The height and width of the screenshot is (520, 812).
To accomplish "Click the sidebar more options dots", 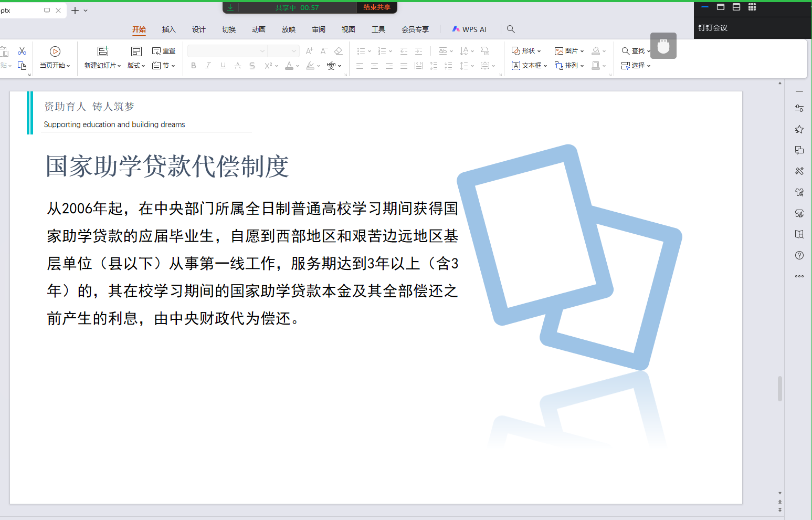I will coord(799,276).
